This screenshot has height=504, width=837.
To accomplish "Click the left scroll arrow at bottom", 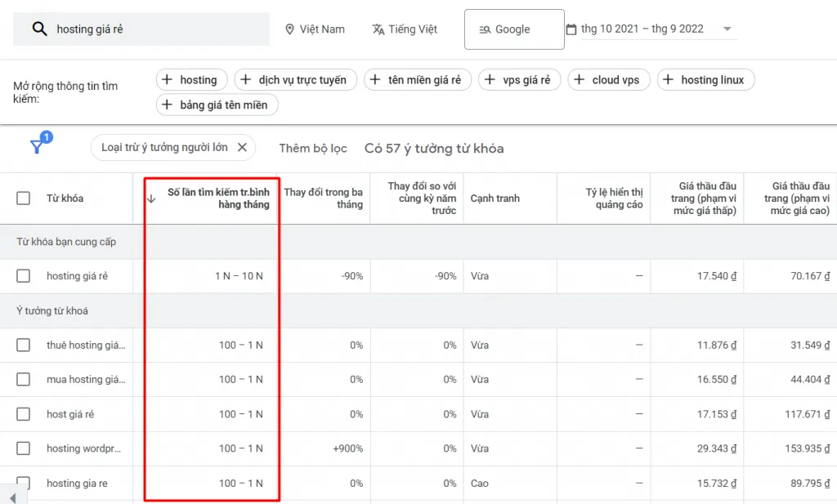I will pyautogui.click(x=13, y=497).
